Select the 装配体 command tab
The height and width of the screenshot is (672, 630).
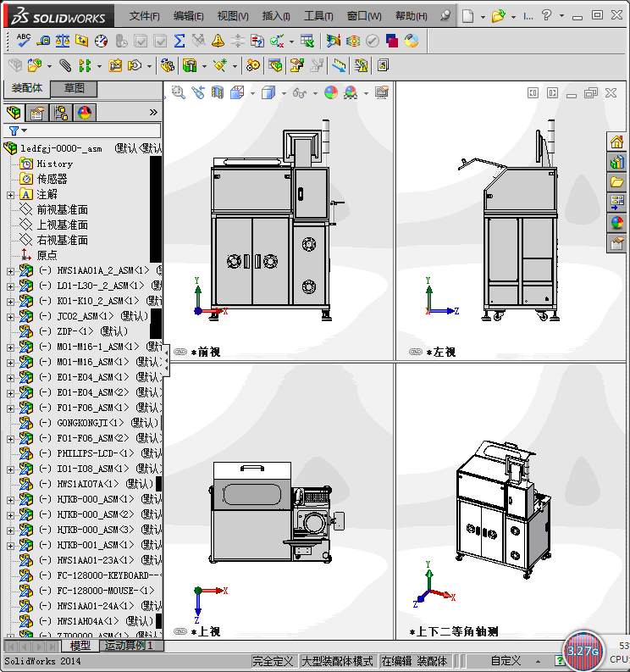pos(27,88)
